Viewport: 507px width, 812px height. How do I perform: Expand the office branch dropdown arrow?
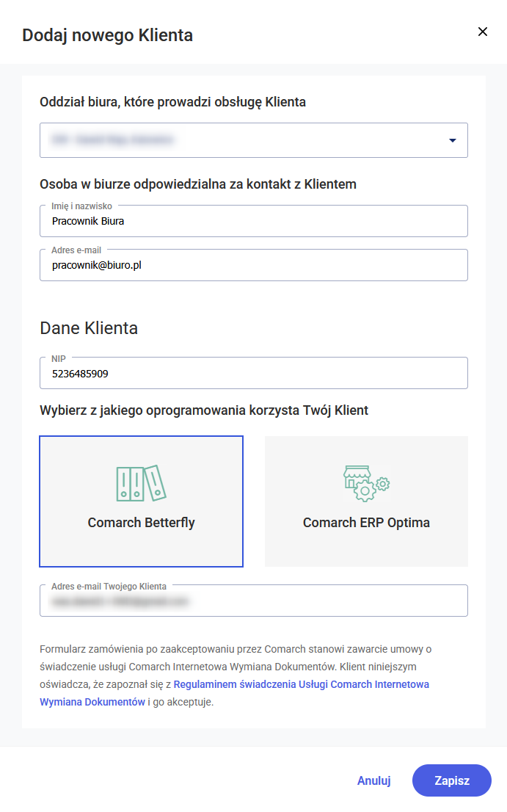coord(453,140)
